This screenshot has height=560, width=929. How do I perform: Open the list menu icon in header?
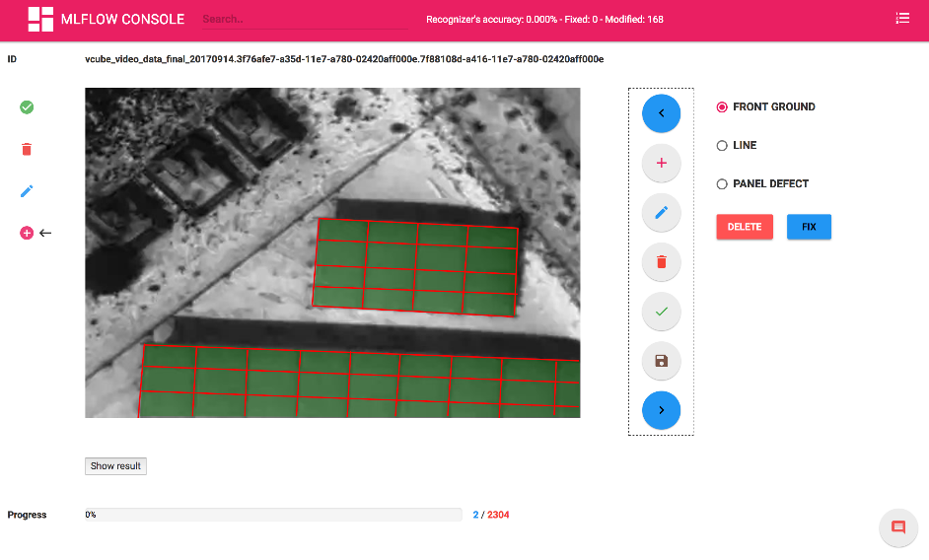(x=902, y=19)
